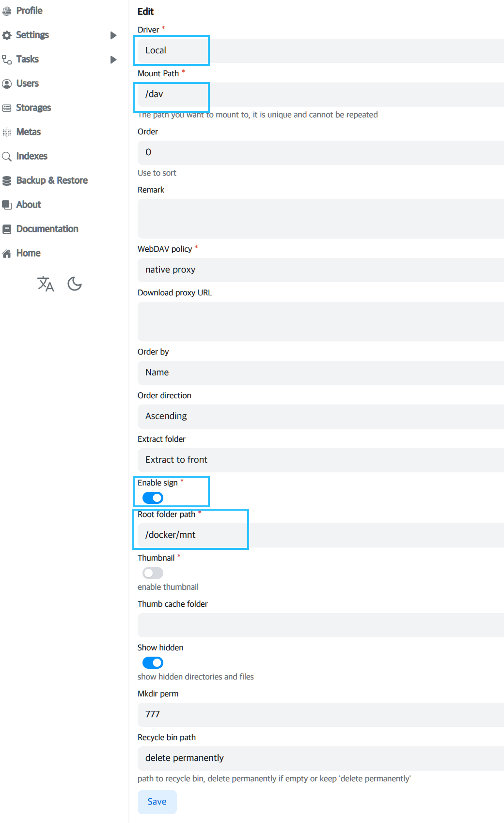The width and height of the screenshot is (504, 823).
Task: Click the 'path to recycle bin' description text
Action: tap(274, 779)
